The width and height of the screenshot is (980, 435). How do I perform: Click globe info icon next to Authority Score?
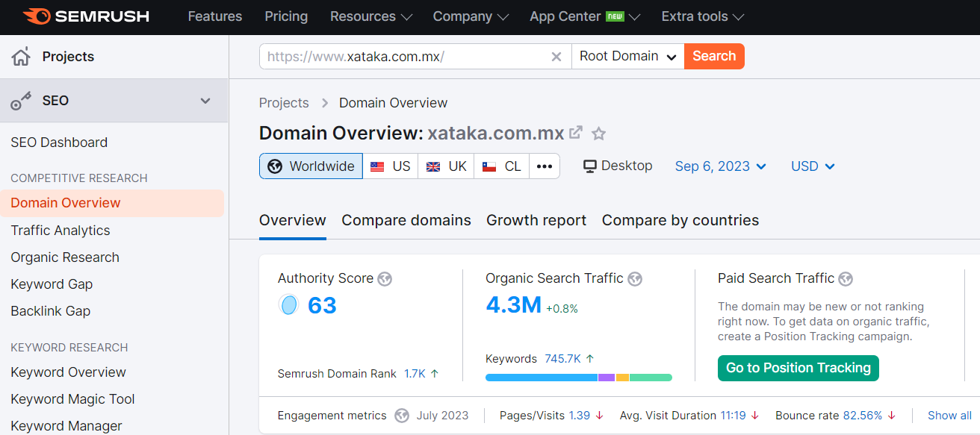point(385,279)
